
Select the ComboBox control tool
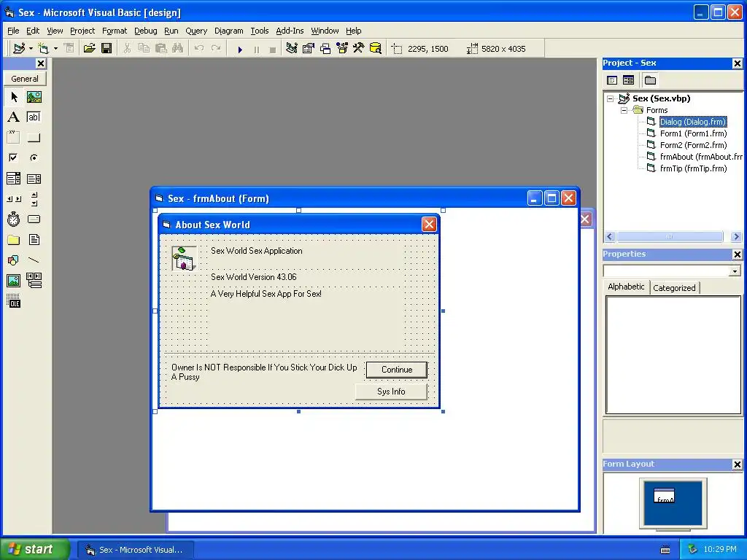pyautogui.click(x=14, y=179)
